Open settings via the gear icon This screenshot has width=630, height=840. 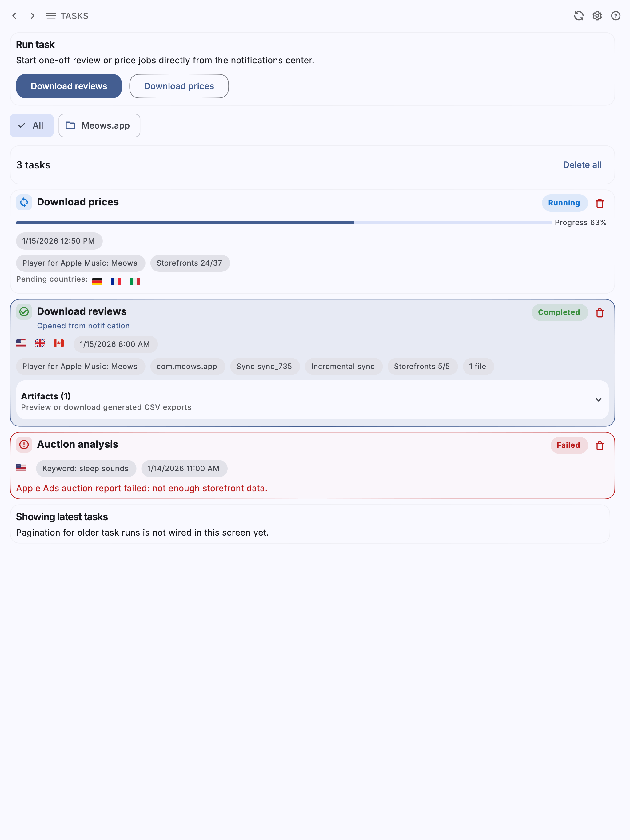pos(597,16)
